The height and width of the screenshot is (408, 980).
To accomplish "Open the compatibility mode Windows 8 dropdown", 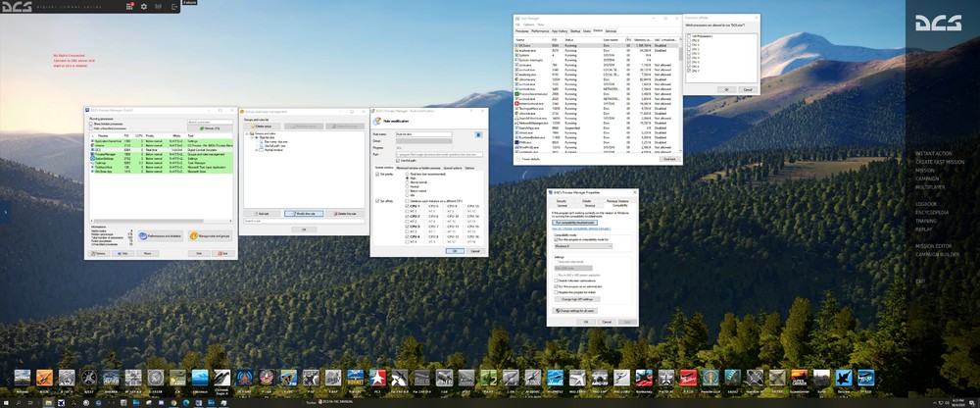I will (x=582, y=246).
